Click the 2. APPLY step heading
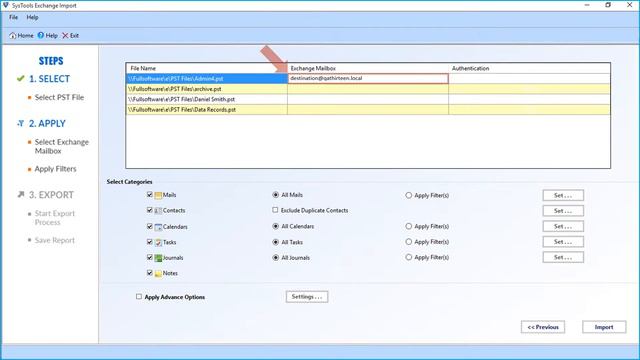This screenshot has width=640, height=360. point(47,123)
